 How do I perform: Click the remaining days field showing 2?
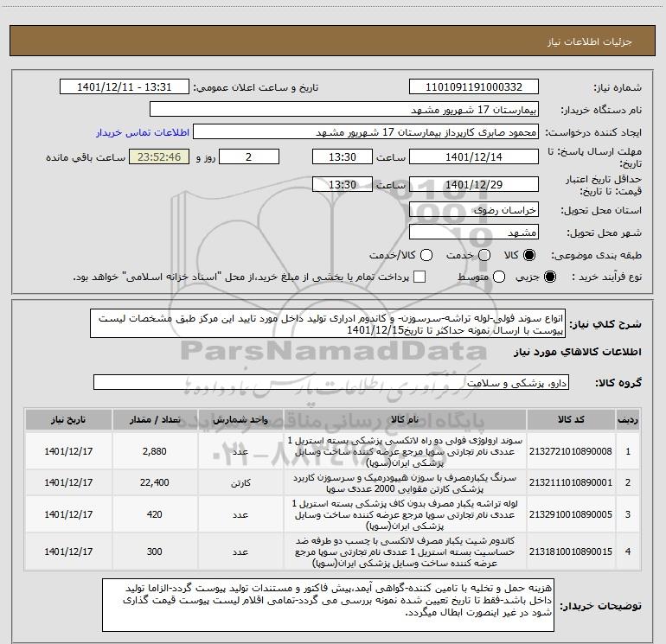[x=249, y=156]
